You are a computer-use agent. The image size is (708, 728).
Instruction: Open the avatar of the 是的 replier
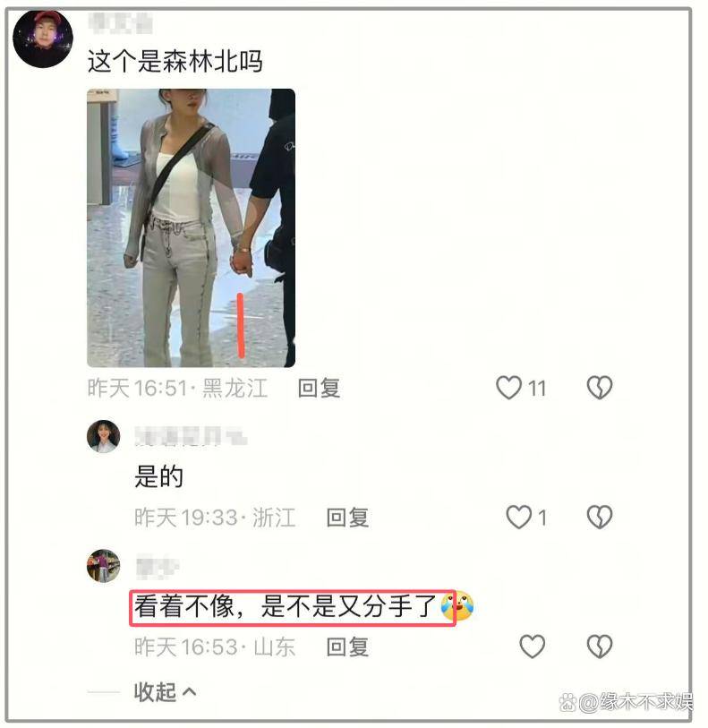[x=104, y=436]
